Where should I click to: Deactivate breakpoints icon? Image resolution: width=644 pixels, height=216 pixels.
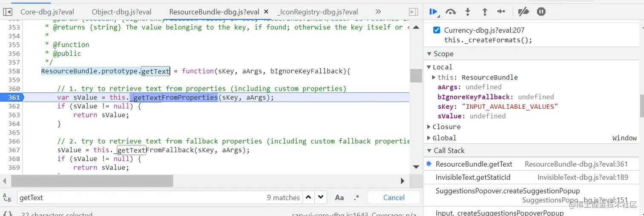pos(523,12)
